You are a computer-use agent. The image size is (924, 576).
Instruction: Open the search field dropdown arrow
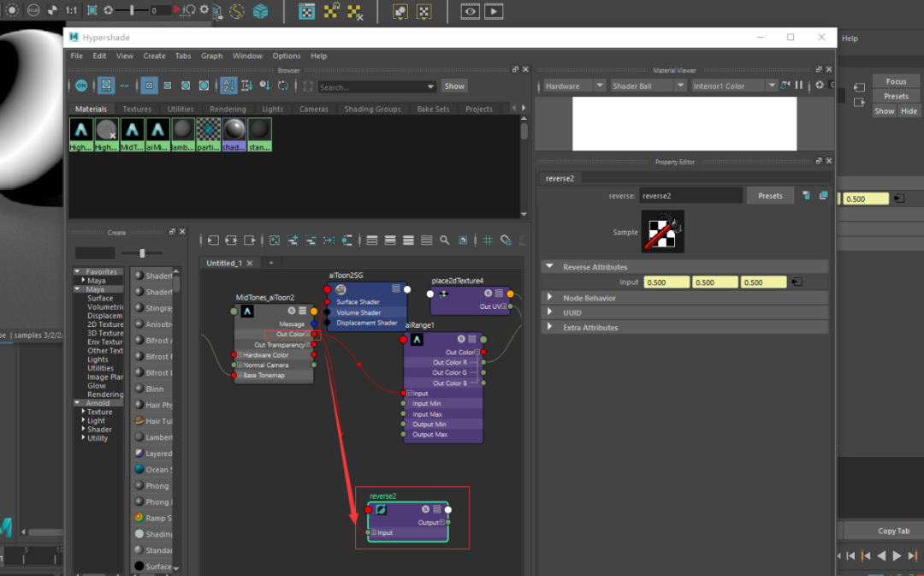430,86
